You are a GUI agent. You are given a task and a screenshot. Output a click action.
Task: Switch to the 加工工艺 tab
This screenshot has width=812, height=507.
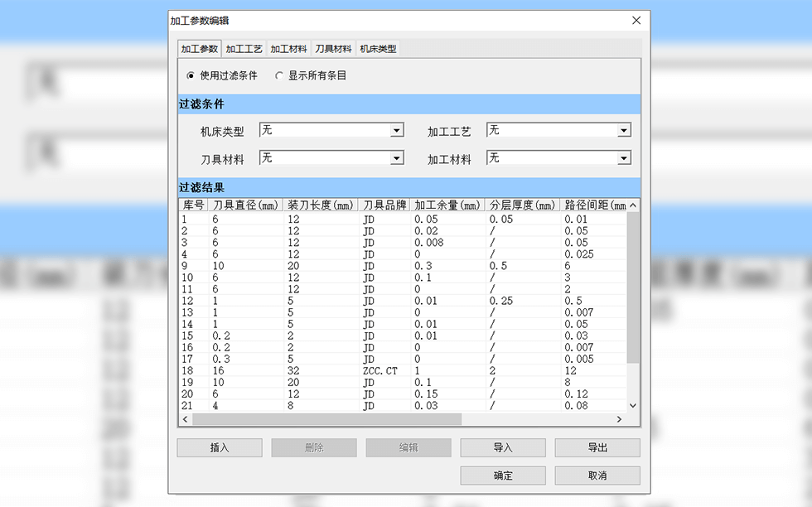[x=244, y=49]
